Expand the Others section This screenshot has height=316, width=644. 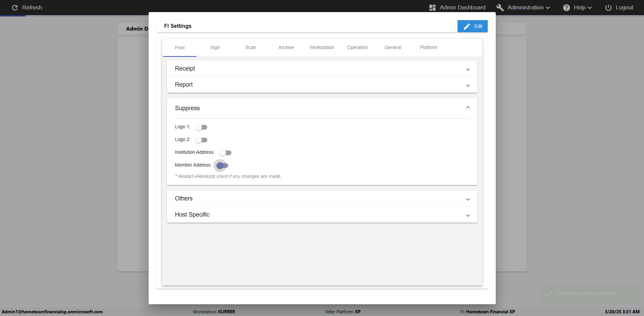point(468,199)
